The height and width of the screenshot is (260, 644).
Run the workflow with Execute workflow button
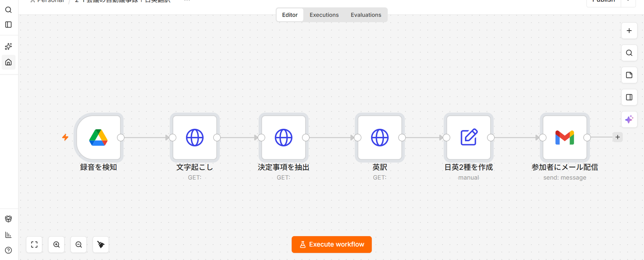coord(332,245)
